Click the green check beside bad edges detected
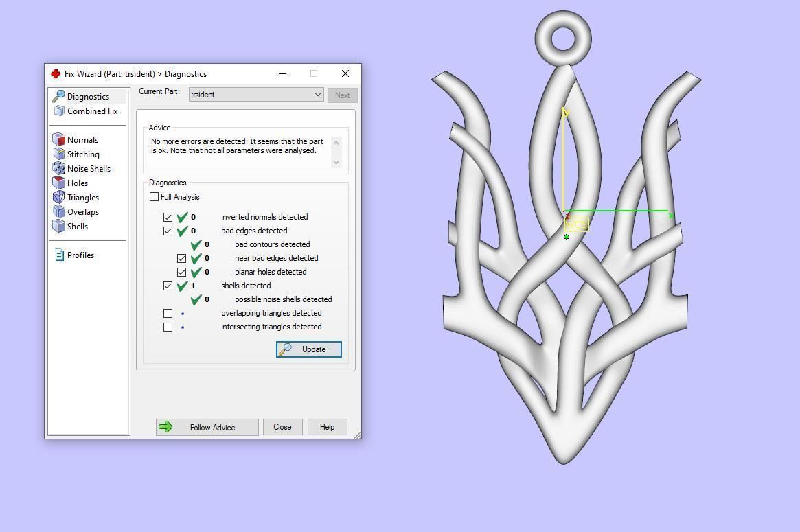 click(182, 231)
